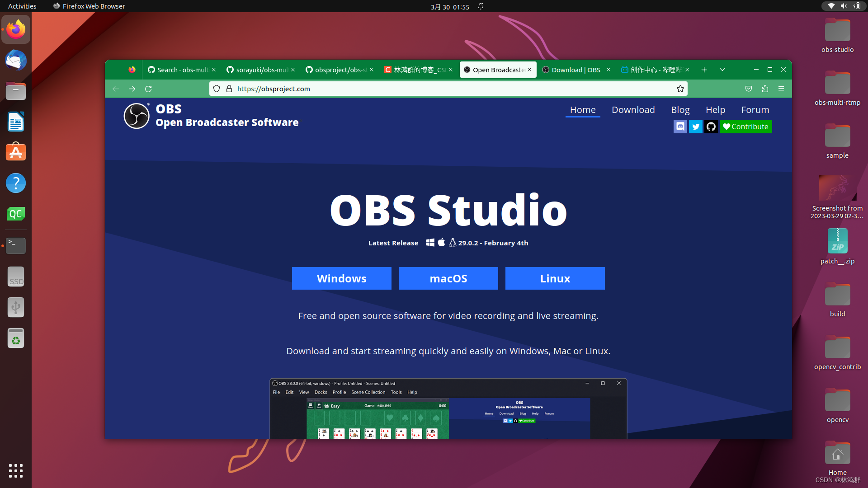Click the tracking protection shield icon
The image size is (868, 488).
(217, 89)
